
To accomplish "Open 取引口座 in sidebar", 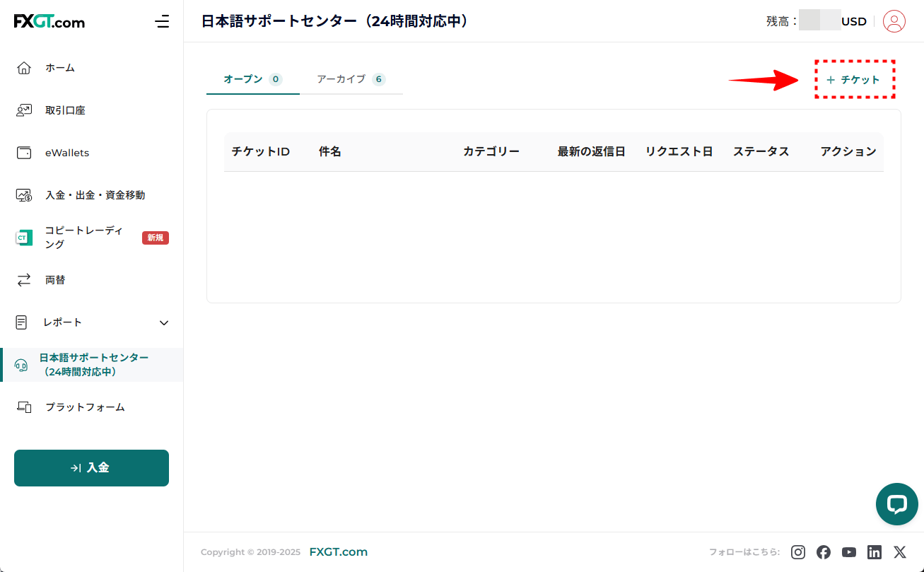I will tap(65, 110).
